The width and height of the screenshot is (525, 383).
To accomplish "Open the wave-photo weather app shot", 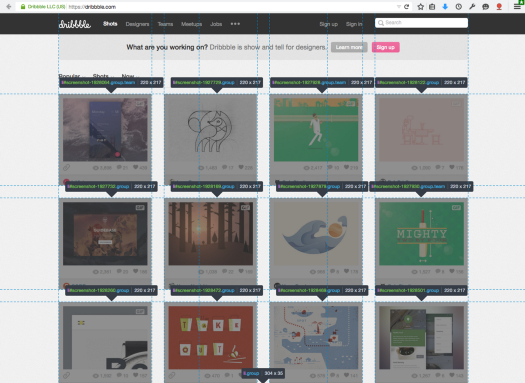I will pyautogui.click(x=105, y=130).
